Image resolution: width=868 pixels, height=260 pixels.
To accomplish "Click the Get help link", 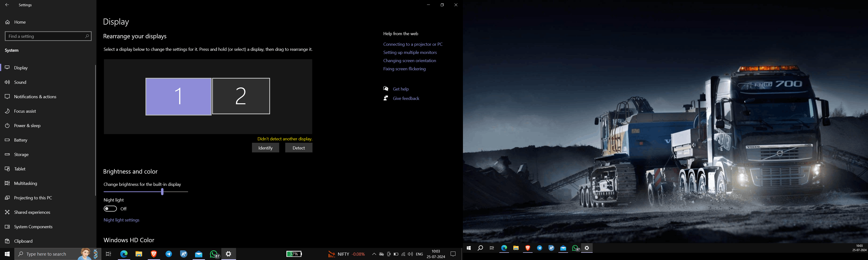I will tap(401, 89).
